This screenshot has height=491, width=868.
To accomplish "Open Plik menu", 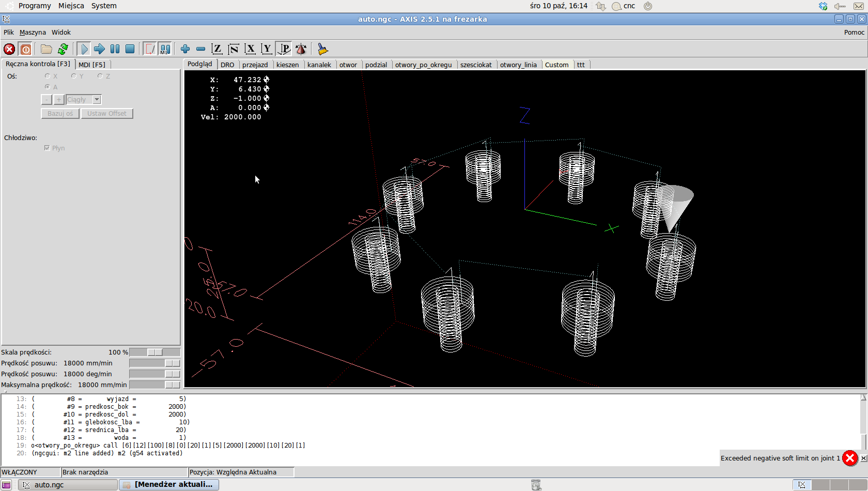I will (x=9, y=32).
